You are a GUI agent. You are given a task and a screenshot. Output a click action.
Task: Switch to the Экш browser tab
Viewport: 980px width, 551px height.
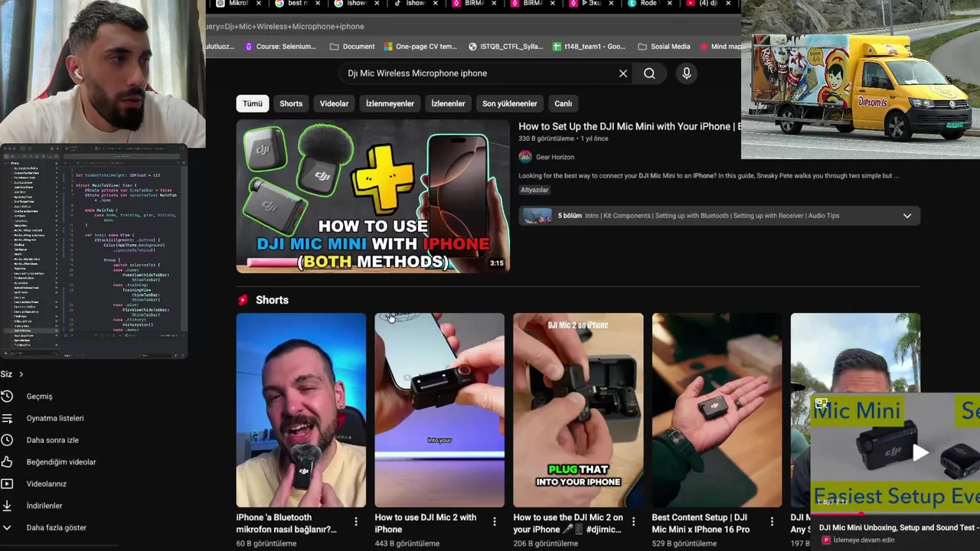tap(590, 4)
